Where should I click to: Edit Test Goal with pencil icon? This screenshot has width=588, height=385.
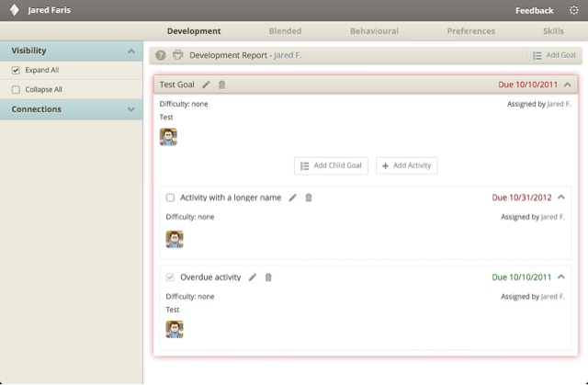click(x=206, y=85)
